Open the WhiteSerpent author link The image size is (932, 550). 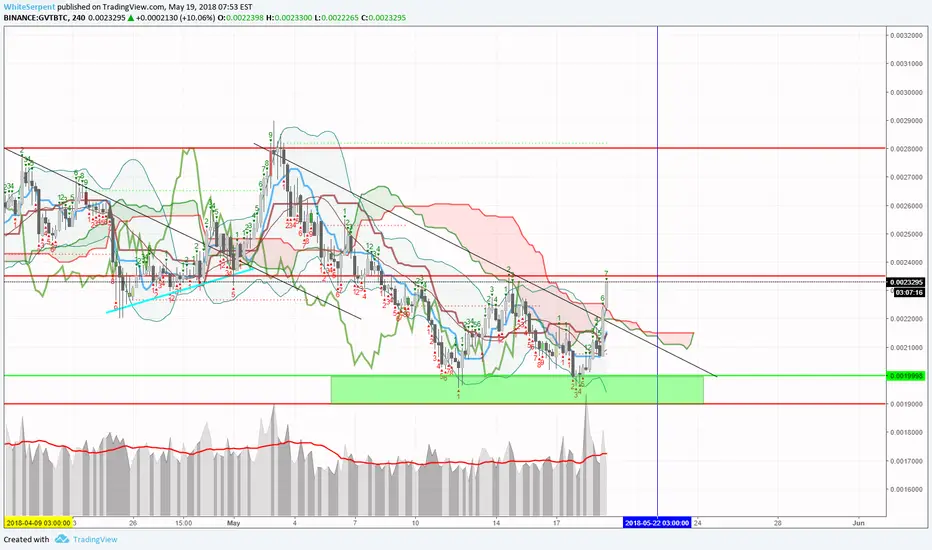click(30, 7)
